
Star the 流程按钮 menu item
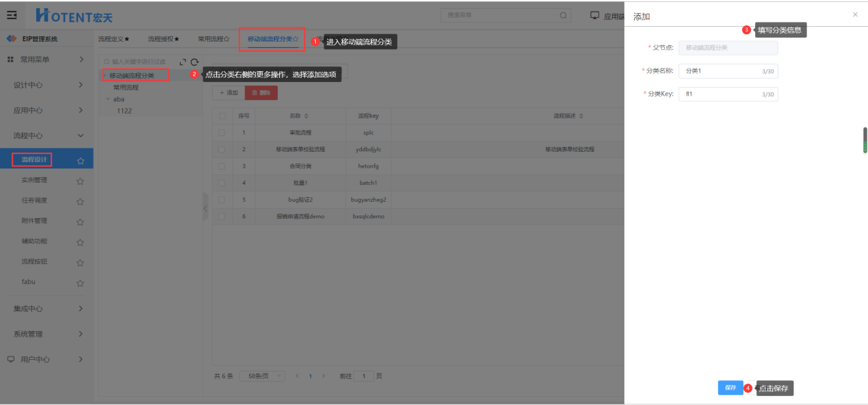(80, 263)
